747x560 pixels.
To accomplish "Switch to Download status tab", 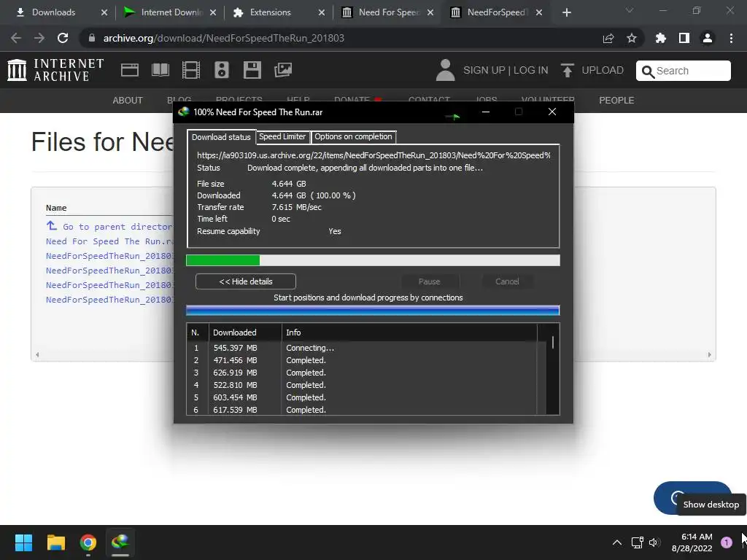I will click(x=221, y=137).
